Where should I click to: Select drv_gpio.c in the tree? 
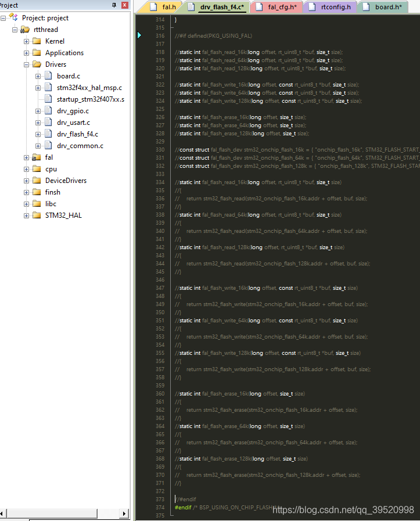(x=73, y=111)
